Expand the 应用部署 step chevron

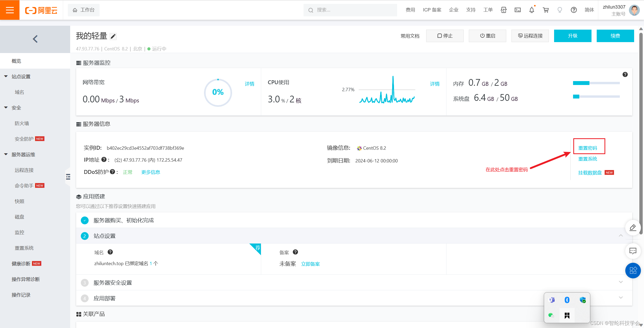(x=621, y=298)
